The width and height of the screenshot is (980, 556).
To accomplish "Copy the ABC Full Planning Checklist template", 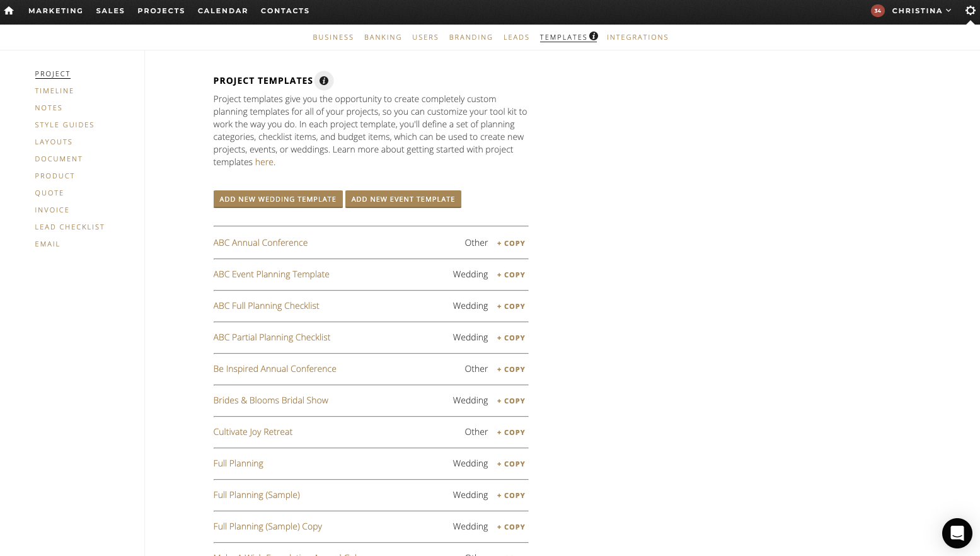I will 510,306.
